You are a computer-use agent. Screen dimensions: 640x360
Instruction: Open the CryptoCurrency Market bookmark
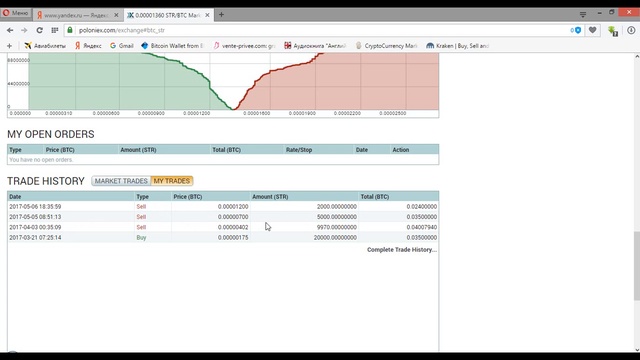(386, 46)
